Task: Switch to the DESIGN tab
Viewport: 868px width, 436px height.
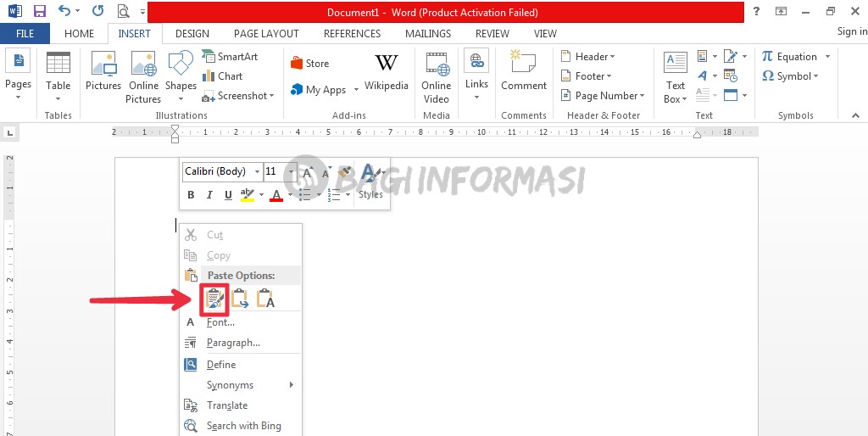Action: tap(192, 33)
